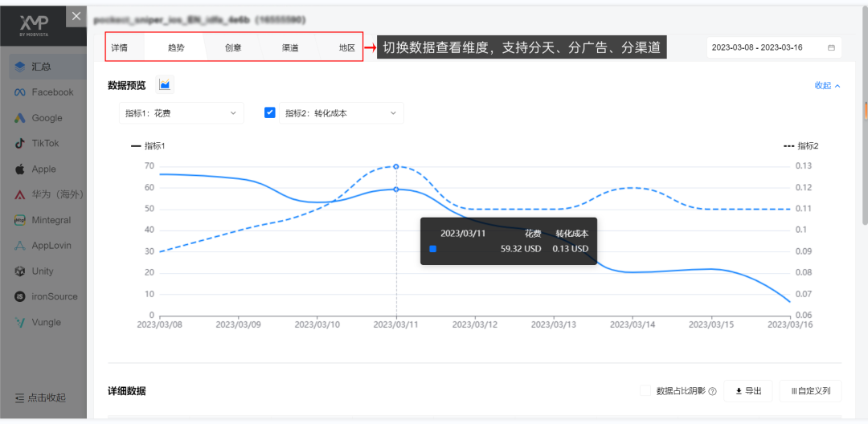Open the 自定义列 custom columns button
The width and height of the screenshot is (868, 424).
[810, 391]
